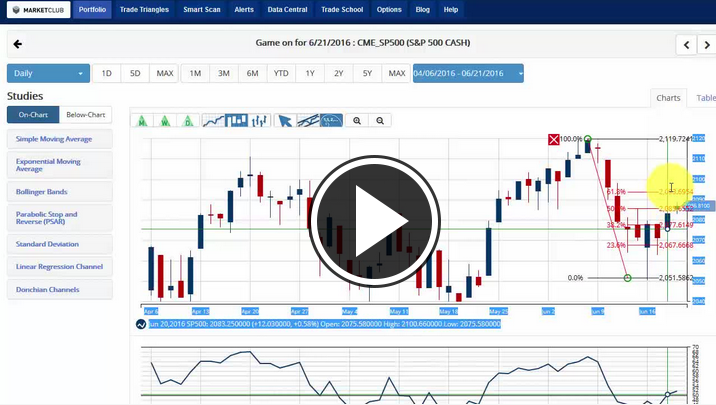Select the 1D period button
716x405 pixels.
[x=106, y=74]
